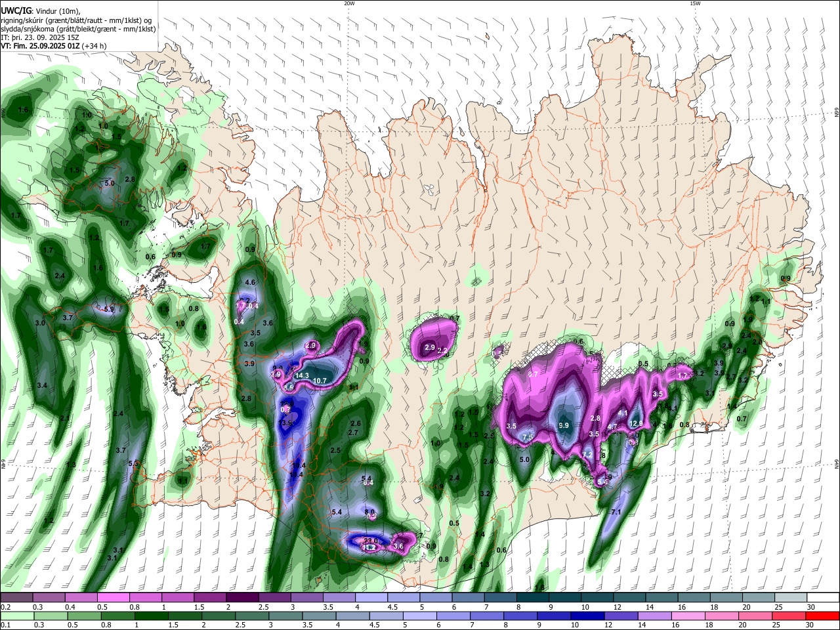Select the violet 12–14 rain swatch
This screenshot has width=840, height=630.
(621, 616)
